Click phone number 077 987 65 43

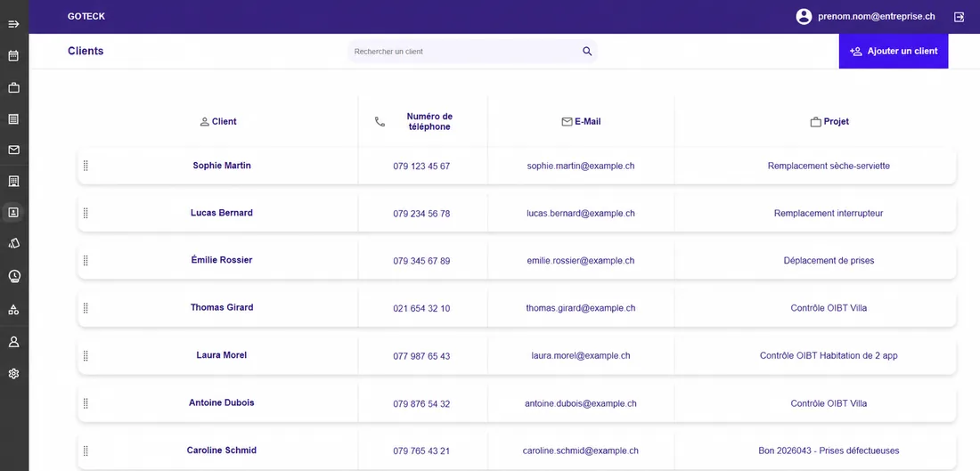click(x=422, y=356)
